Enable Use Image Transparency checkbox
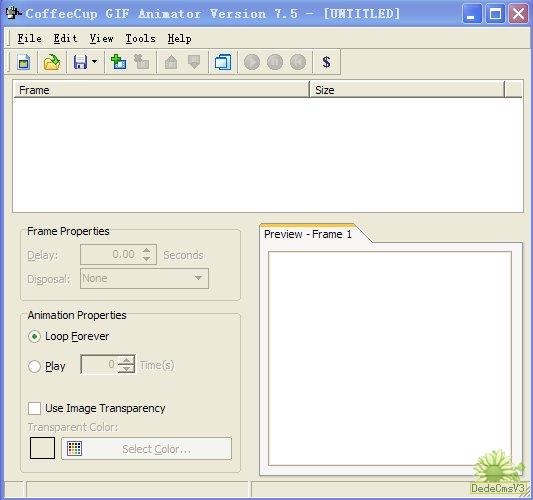Viewport: 533px width, 500px height. [x=34, y=408]
